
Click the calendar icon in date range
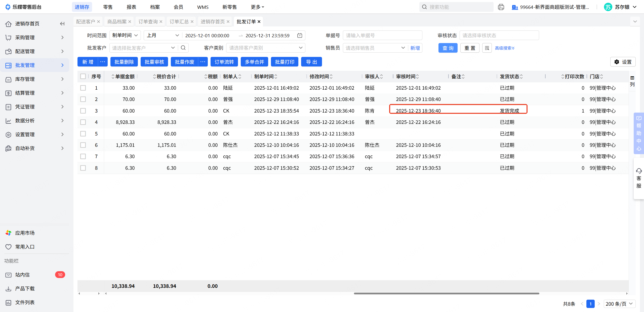point(300,36)
